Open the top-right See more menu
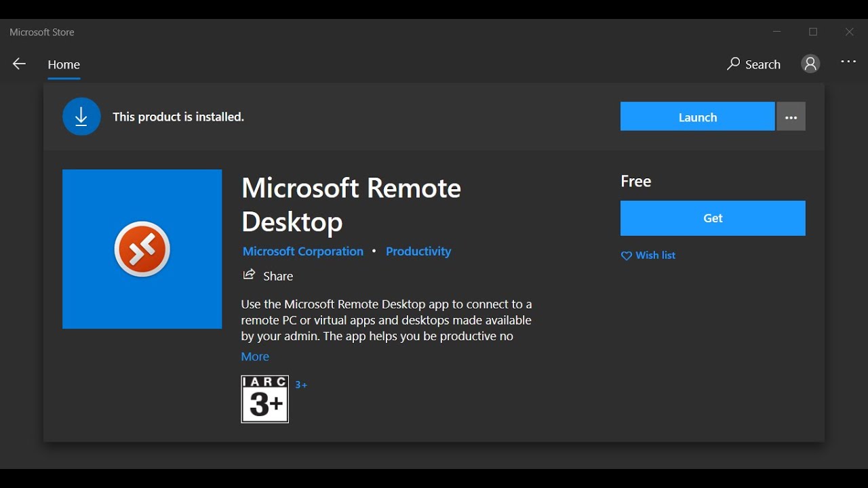The image size is (868, 488). [x=848, y=62]
